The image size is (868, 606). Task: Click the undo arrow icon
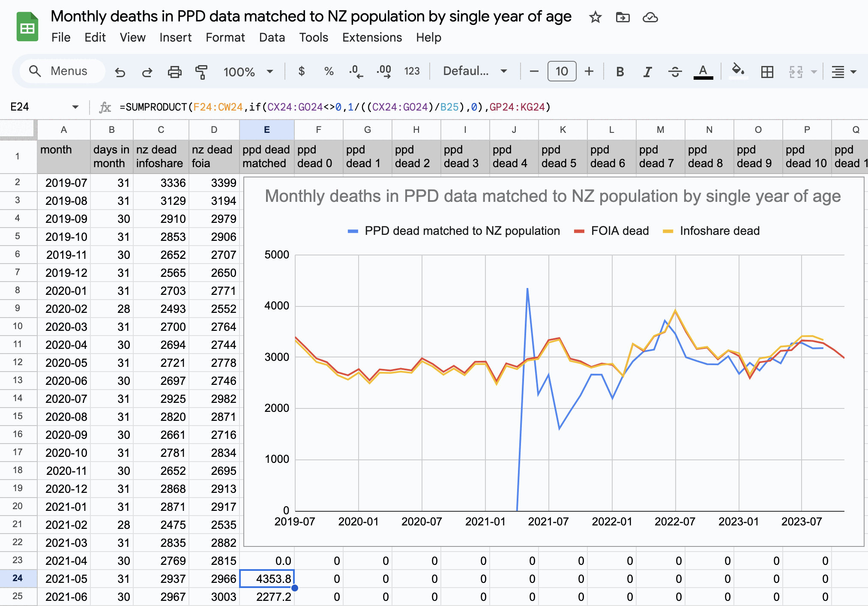pyautogui.click(x=120, y=72)
